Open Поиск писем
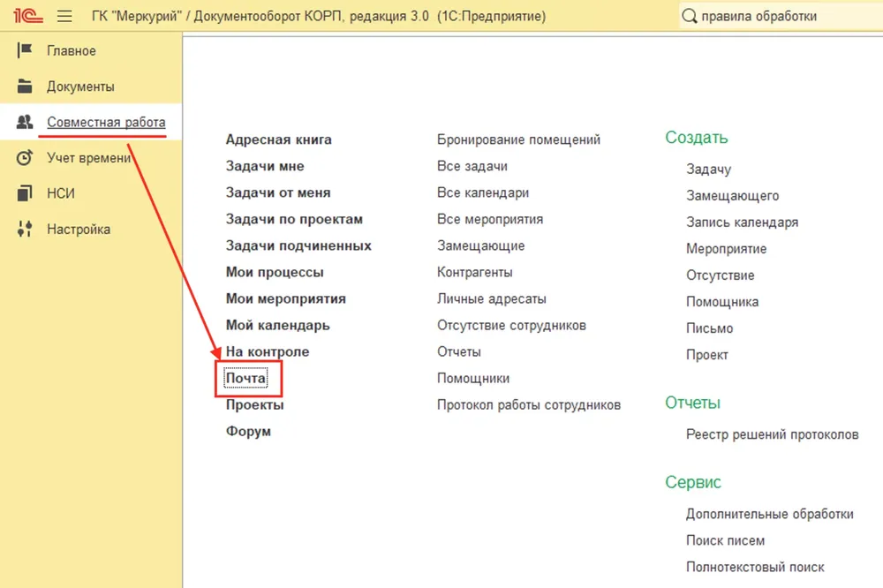This screenshot has width=883, height=588. (x=725, y=540)
